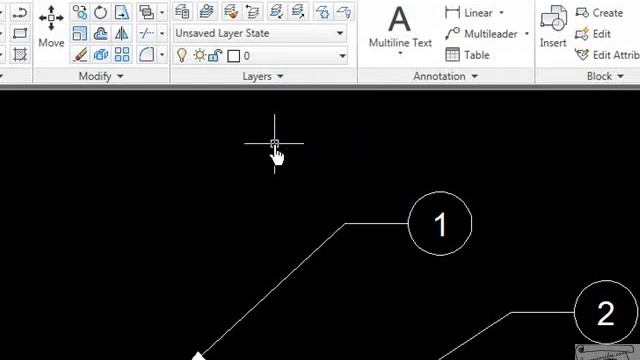This screenshot has height=360, width=640.
Task: Click layer 0 color swatch square
Action: (x=233, y=56)
